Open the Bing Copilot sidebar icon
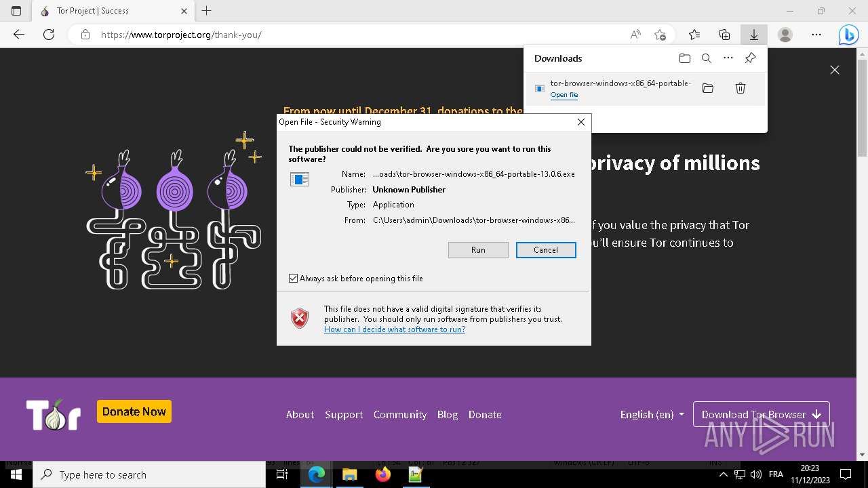 pyautogui.click(x=848, y=35)
